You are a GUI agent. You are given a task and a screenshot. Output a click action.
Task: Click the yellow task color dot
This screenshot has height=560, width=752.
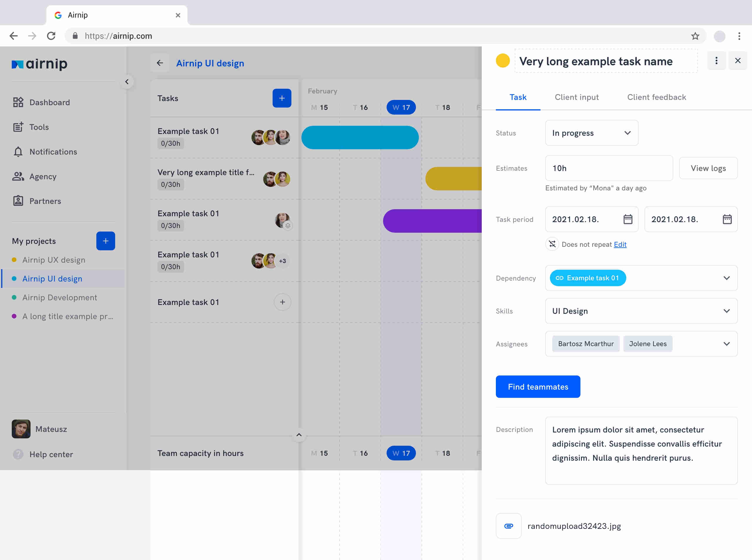tap(503, 61)
